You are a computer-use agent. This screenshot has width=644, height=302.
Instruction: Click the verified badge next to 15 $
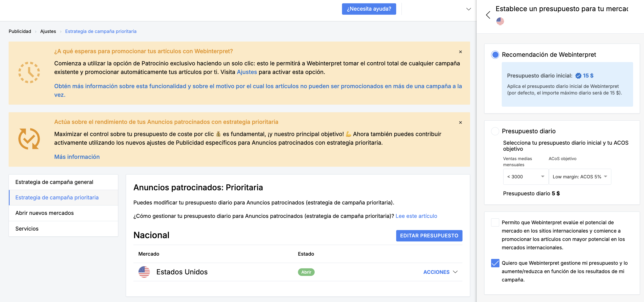[x=578, y=76]
